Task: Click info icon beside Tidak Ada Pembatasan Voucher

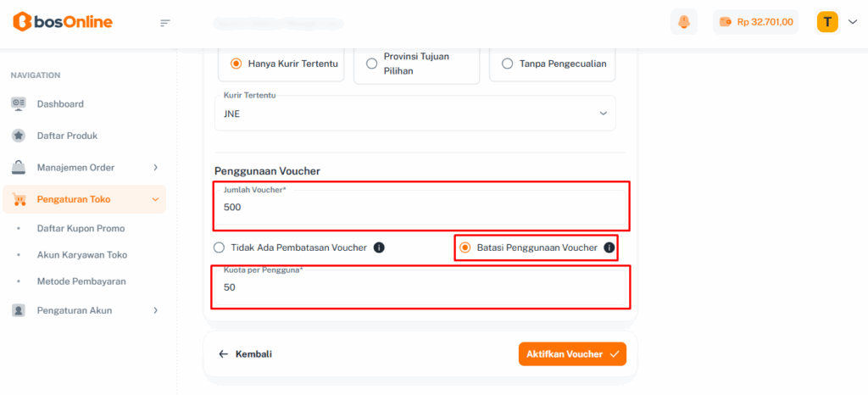Action: 379,248
